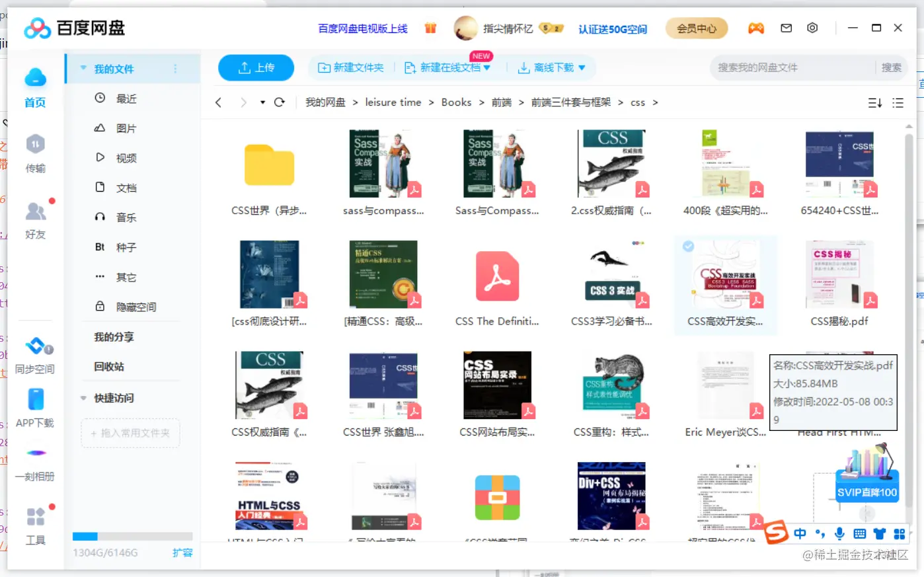This screenshot has height=577, width=924.
Task: Open the sort order icon
Action: (x=874, y=102)
